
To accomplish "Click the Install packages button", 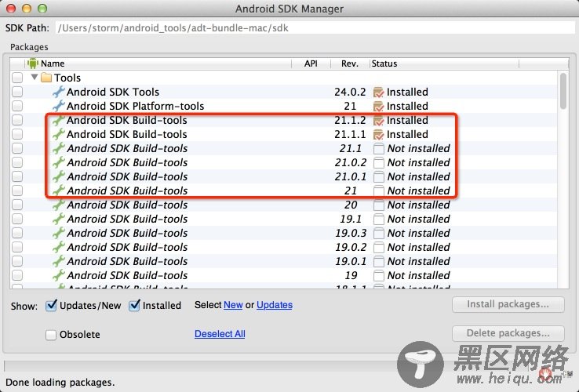I will [x=508, y=304].
